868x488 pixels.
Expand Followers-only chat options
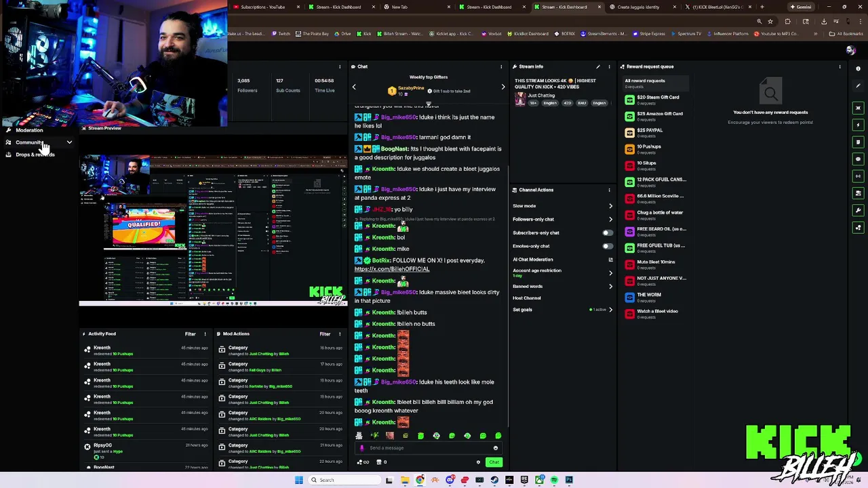point(610,220)
